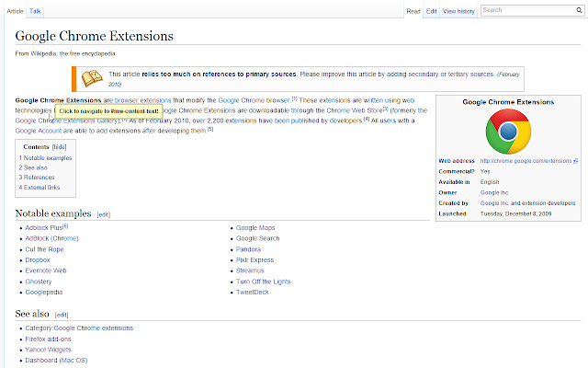Click Google Inc. link in Owner row

click(494, 192)
